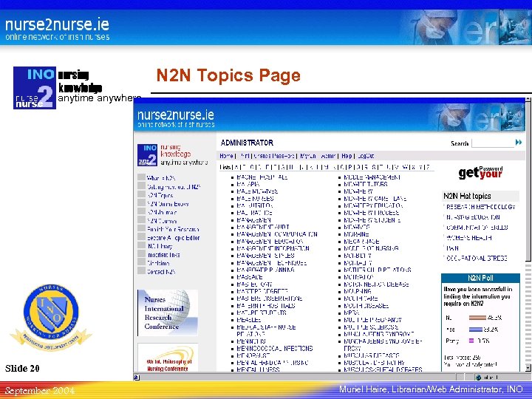The width and height of the screenshot is (532, 399).
Task: Open the Publish Your Research sidebar link
Action: click(x=173, y=229)
